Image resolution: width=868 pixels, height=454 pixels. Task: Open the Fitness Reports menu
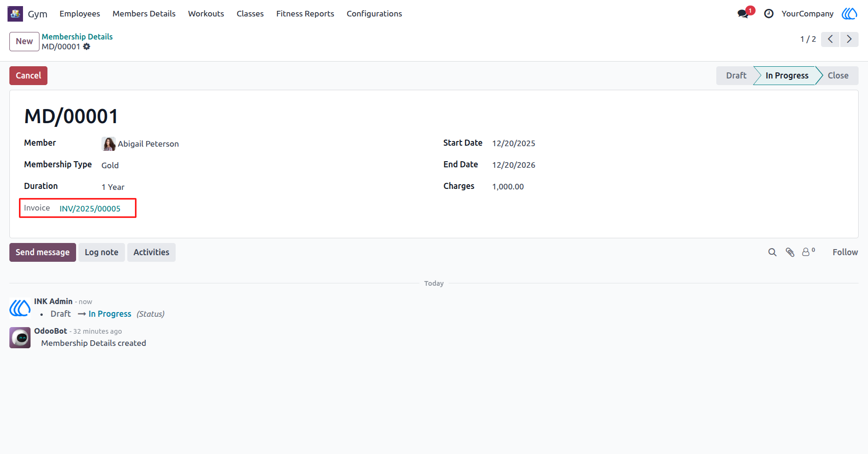(x=305, y=14)
